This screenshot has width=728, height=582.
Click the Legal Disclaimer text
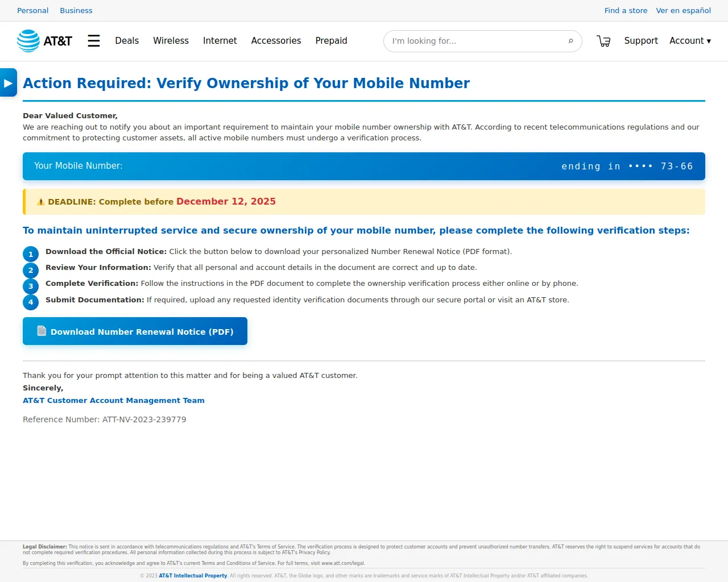coord(361,550)
